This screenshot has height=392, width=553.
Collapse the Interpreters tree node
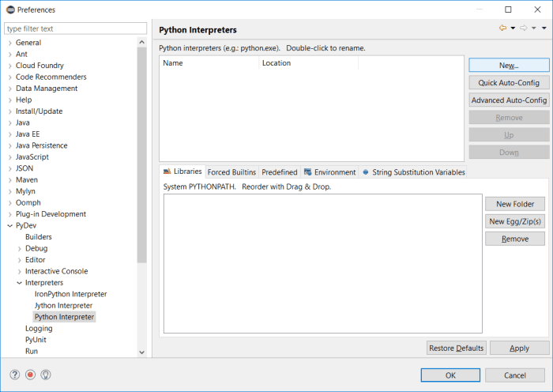pos(20,283)
